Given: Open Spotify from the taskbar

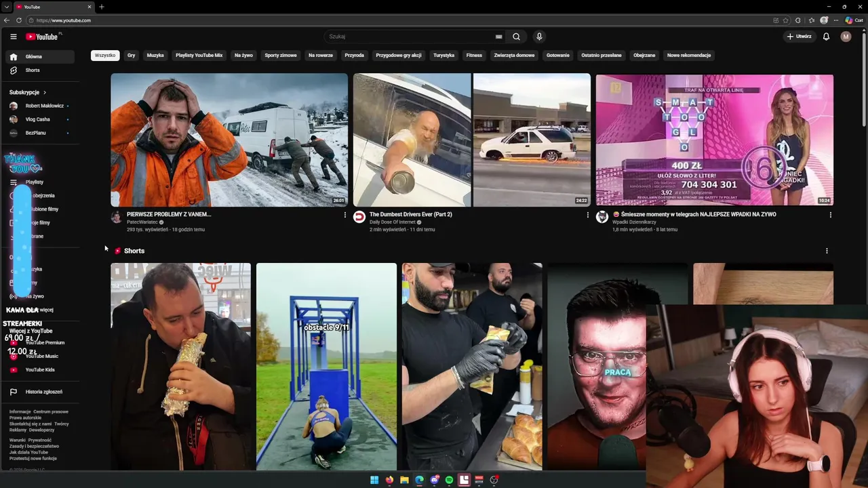Looking at the screenshot, I should point(449,480).
